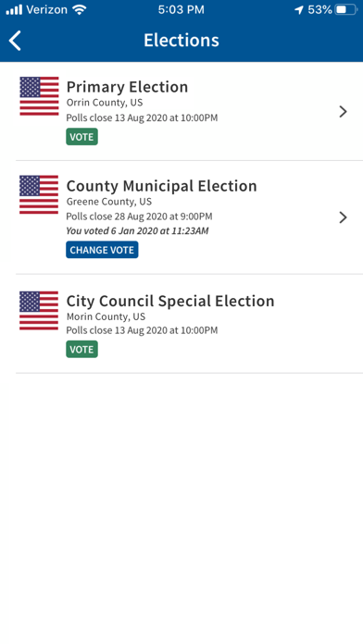Open County Municipal Election via right chevron
Screen dimensions: 363x644
click(x=343, y=217)
